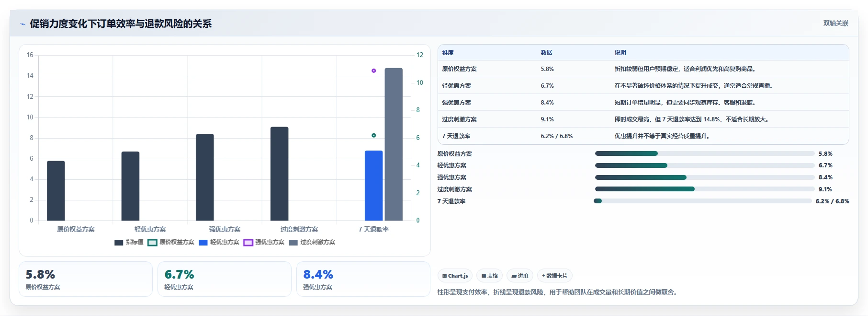Click the 原价权益方案 bar in the chart
Screen dimensions: 868x316
tap(56, 191)
